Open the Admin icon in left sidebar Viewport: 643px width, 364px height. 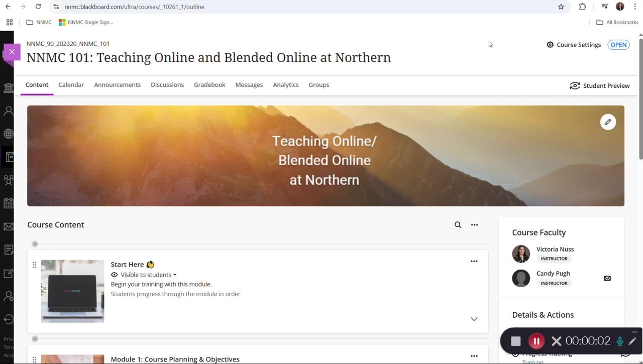[9, 296]
